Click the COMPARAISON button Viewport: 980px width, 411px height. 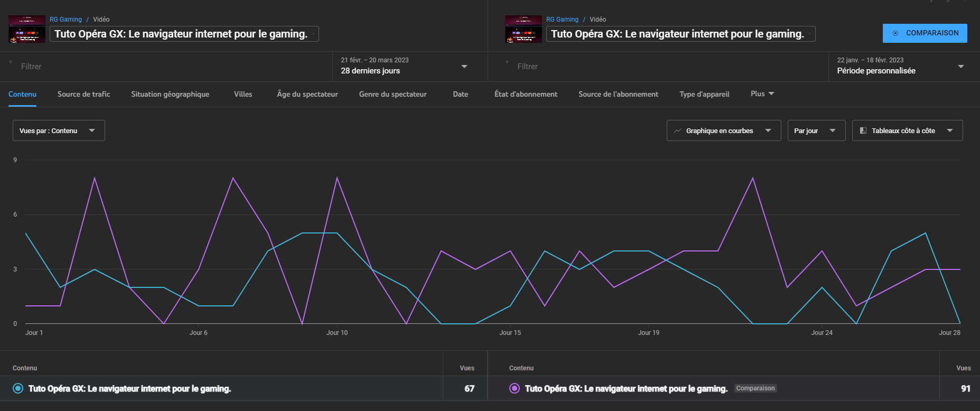click(x=925, y=33)
